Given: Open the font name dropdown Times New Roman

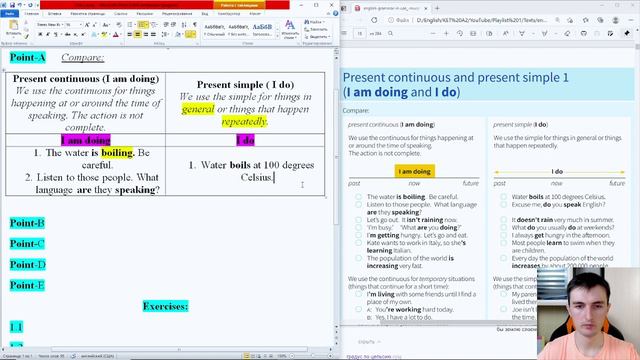Looking at the screenshot, I should 62,25.
